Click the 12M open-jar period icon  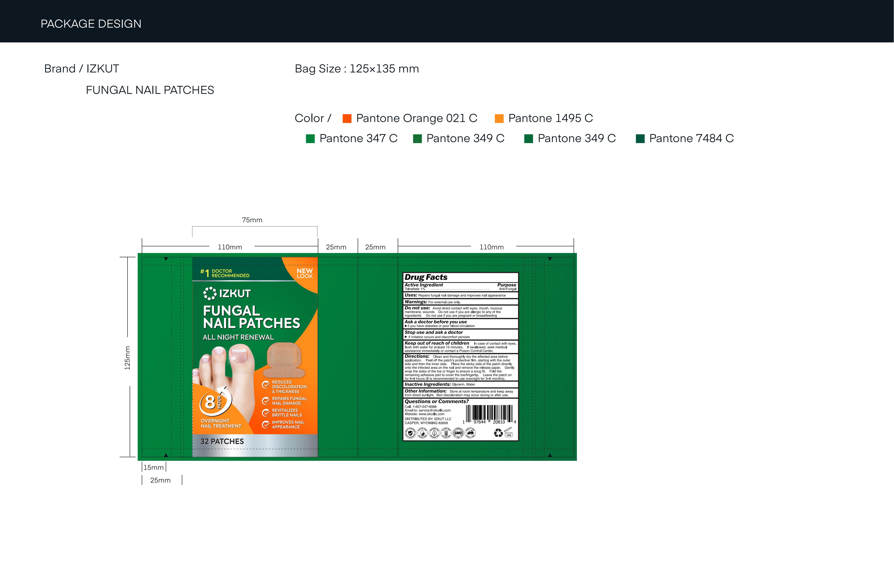(508, 433)
